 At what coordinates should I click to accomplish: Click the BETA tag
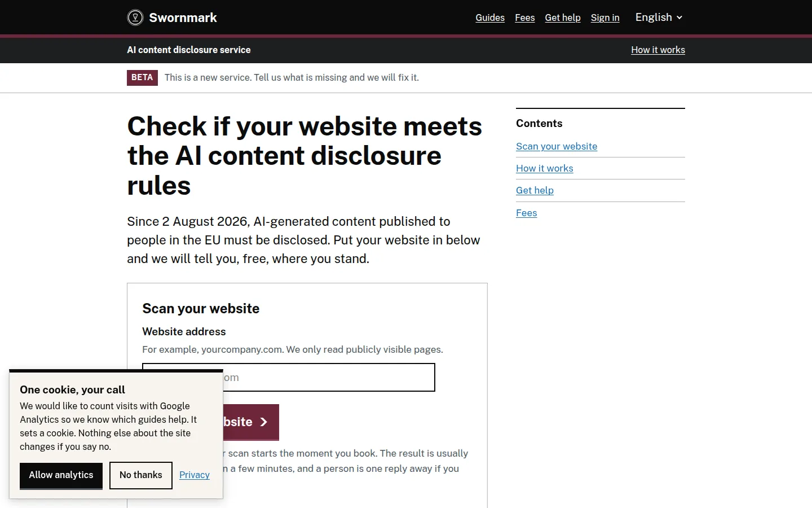coord(142,77)
